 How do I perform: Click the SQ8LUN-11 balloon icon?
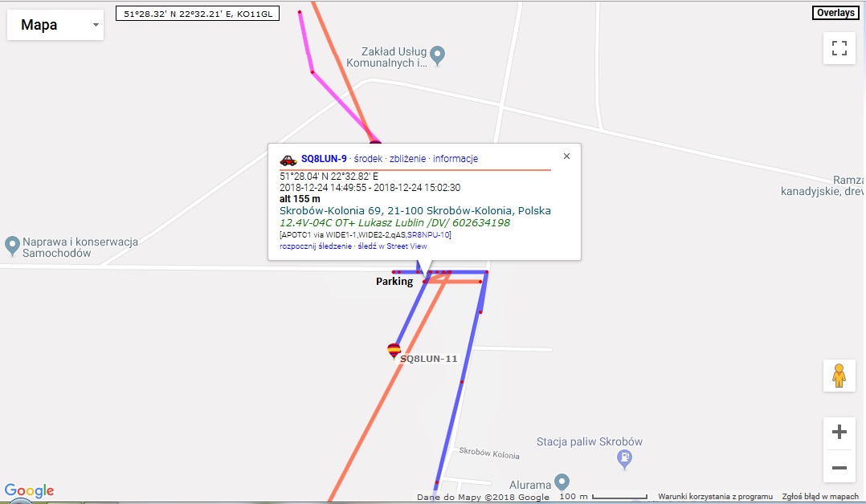click(x=394, y=351)
